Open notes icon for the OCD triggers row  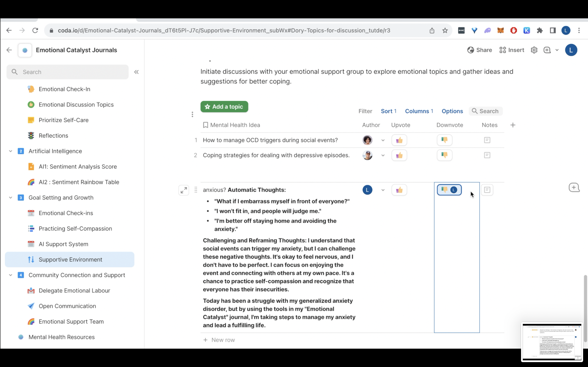tap(487, 140)
